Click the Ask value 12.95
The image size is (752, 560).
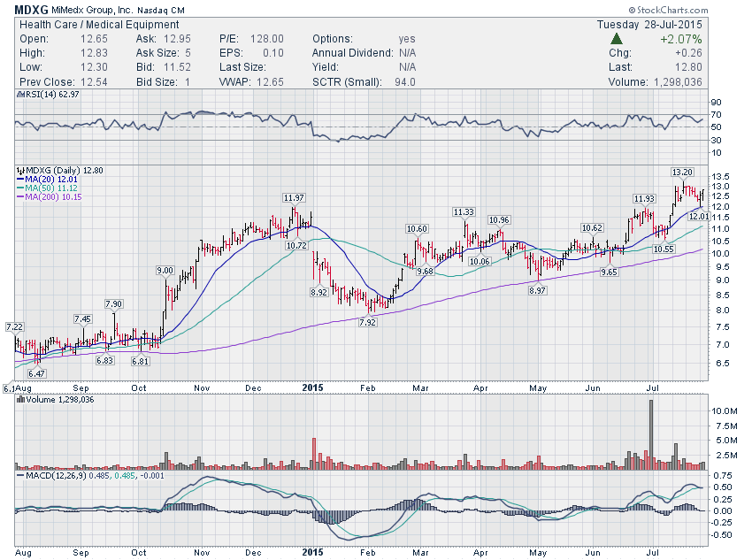point(177,39)
